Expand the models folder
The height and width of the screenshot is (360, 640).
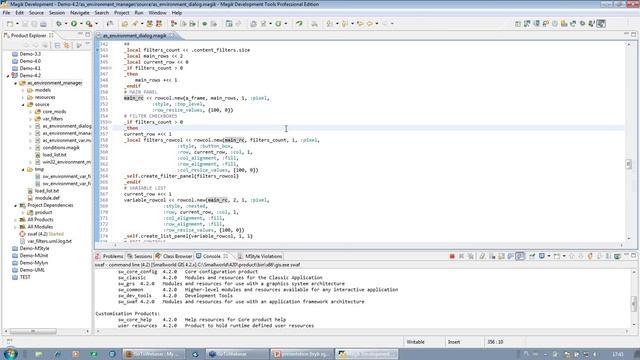point(23,90)
